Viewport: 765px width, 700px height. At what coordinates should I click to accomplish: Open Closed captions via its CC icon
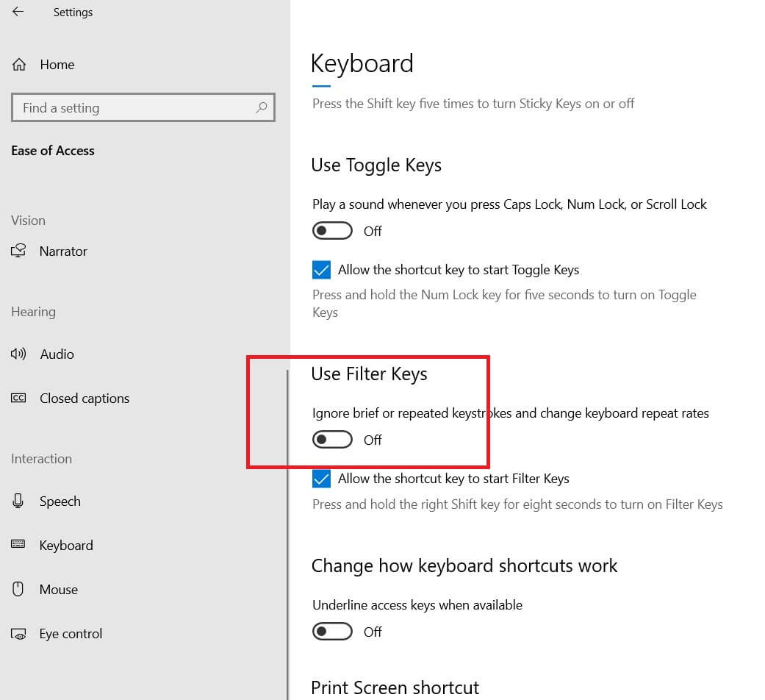19,398
